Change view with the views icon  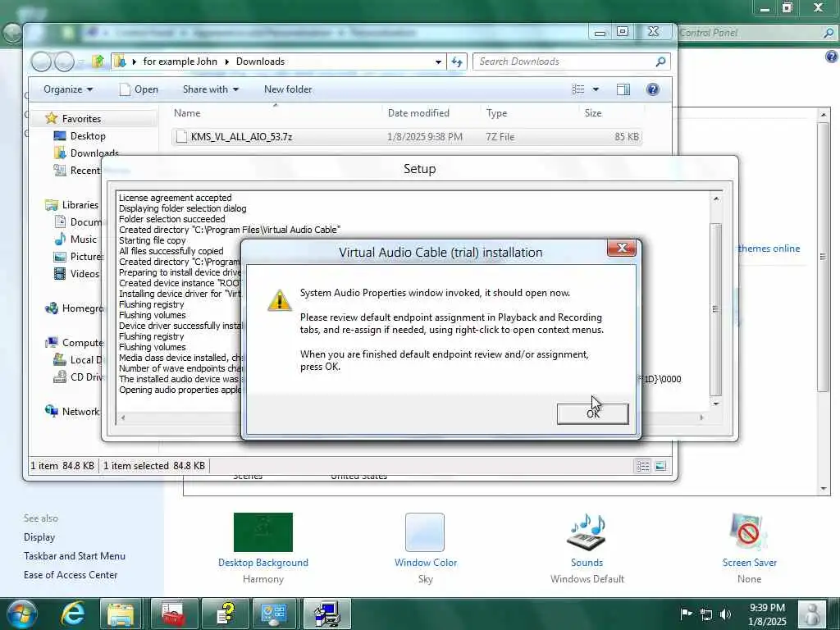coord(578,89)
